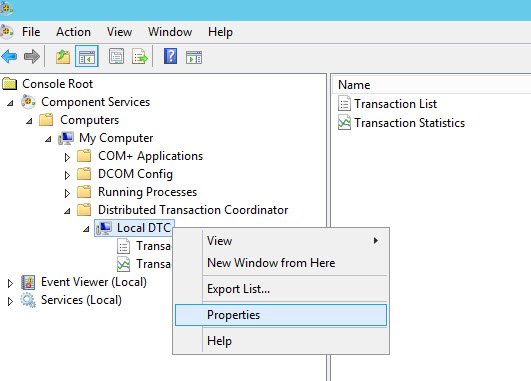Click the Name column header
The image size is (531, 381).
click(x=431, y=85)
